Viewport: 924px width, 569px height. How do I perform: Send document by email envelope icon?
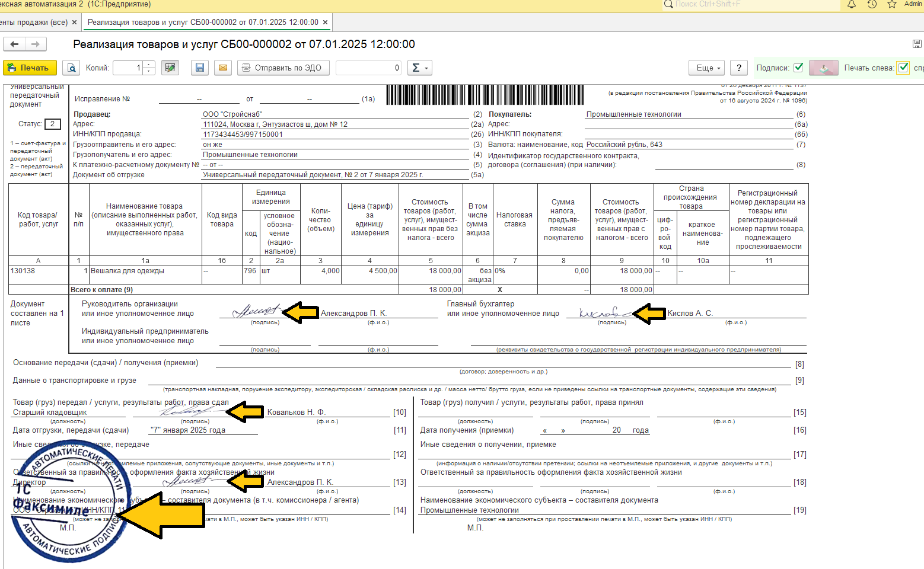pos(223,68)
